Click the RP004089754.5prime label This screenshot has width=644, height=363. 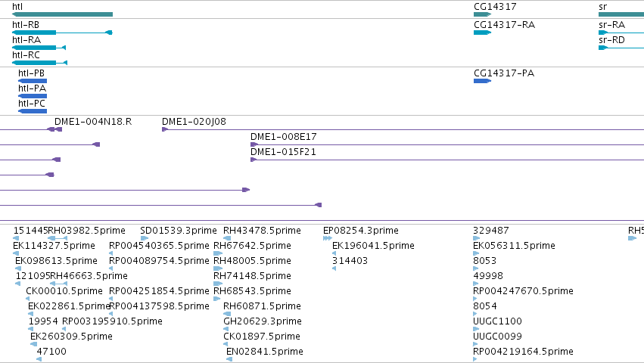pos(159,261)
